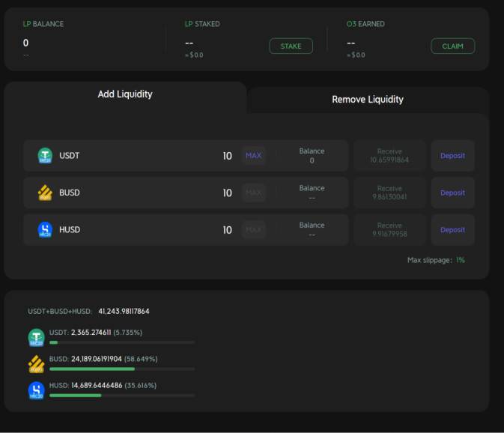Click MAX in the BUSD row
The width and height of the screenshot is (504, 433).
[254, 193]
